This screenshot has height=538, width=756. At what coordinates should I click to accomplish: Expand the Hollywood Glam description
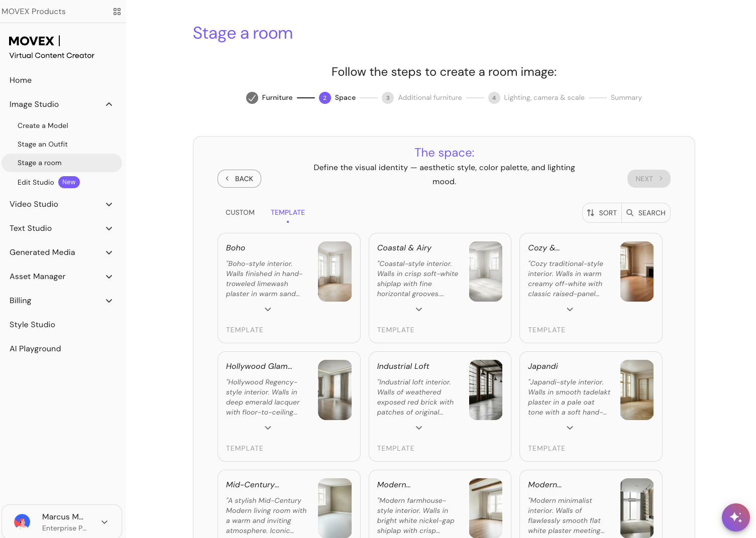tap(268, 428)
